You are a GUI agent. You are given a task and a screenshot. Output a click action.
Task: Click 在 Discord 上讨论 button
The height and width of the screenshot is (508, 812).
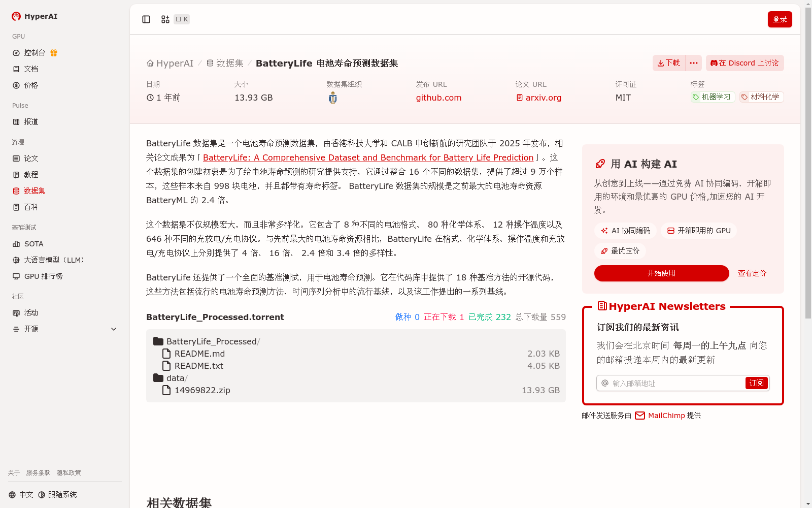(x=745, y=63)
